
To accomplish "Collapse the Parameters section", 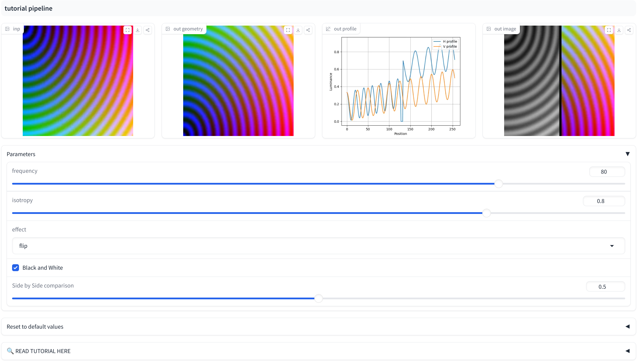I will point(627,154).
